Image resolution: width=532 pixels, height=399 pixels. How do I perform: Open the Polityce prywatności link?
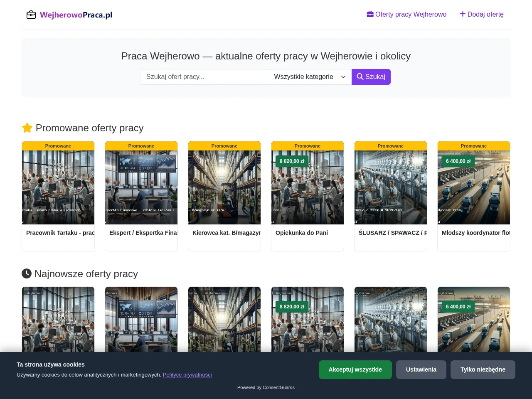(x=187, y=374)
